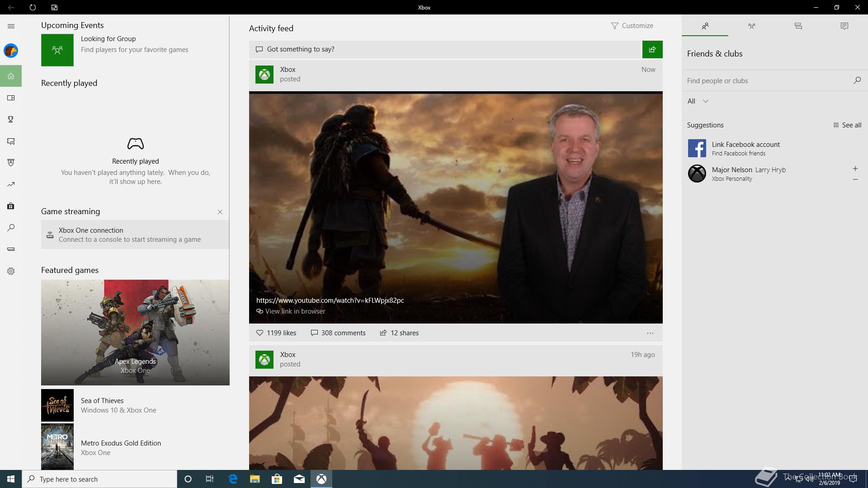Open Sea of Thieves featured game
Viewport: 868px width, 488px height.
[135, 405]
